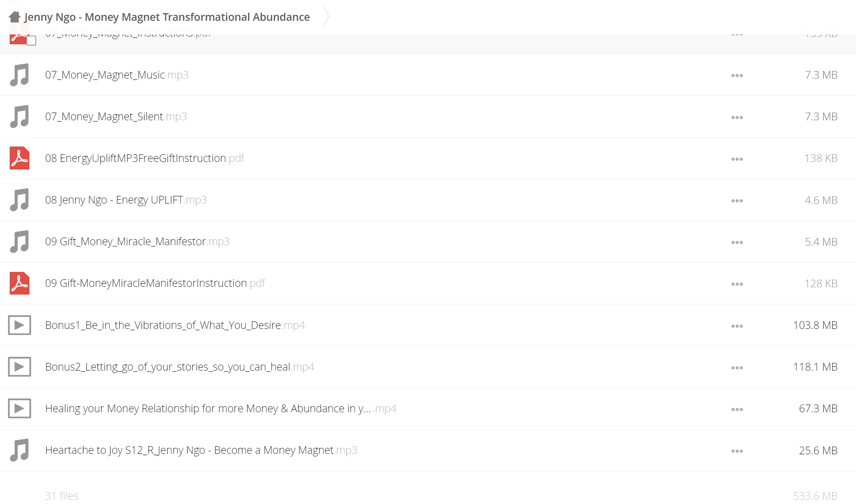Open the three-dots menu for 07_Money_Magnet_Silent.mp3
Image resolution: width=856 pixels, height=504 pixels.
coord(737,117)
